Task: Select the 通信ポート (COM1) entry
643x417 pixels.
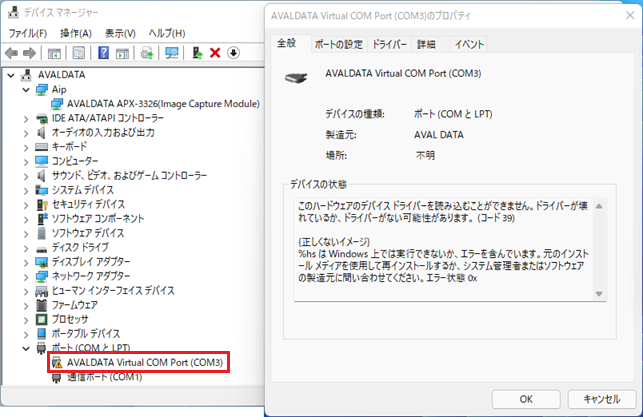Action: click(105, 377)
